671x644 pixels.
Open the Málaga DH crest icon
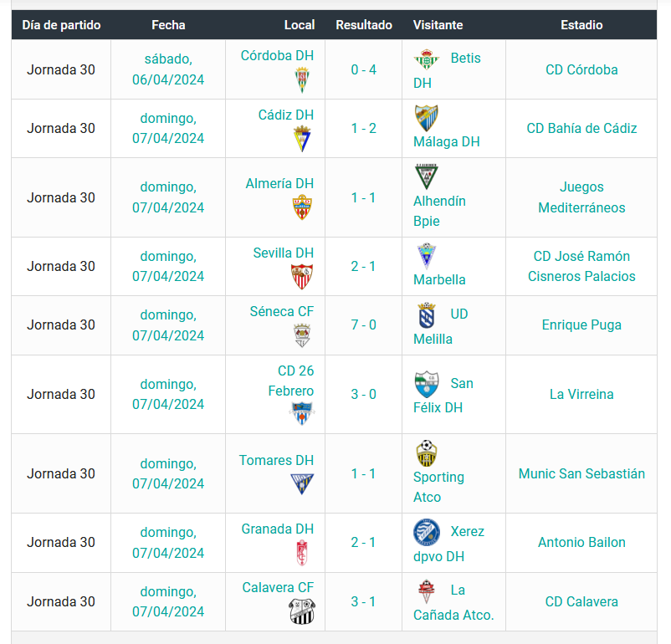point(426,118)
